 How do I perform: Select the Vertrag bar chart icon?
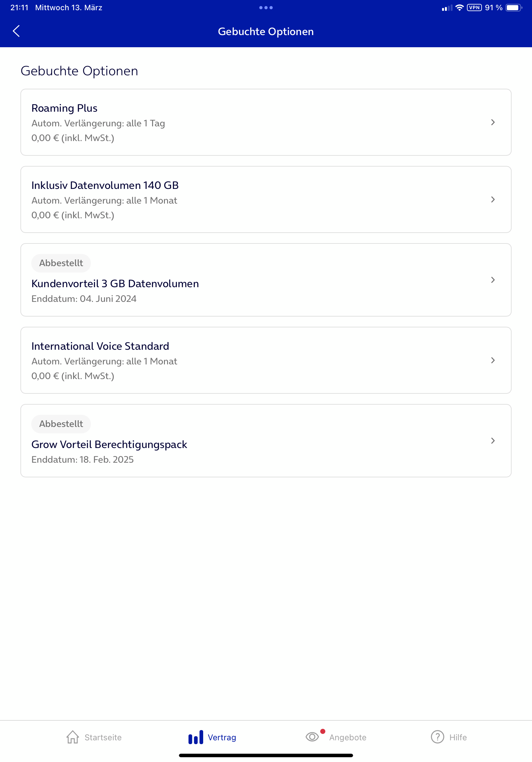coord(196,737)
